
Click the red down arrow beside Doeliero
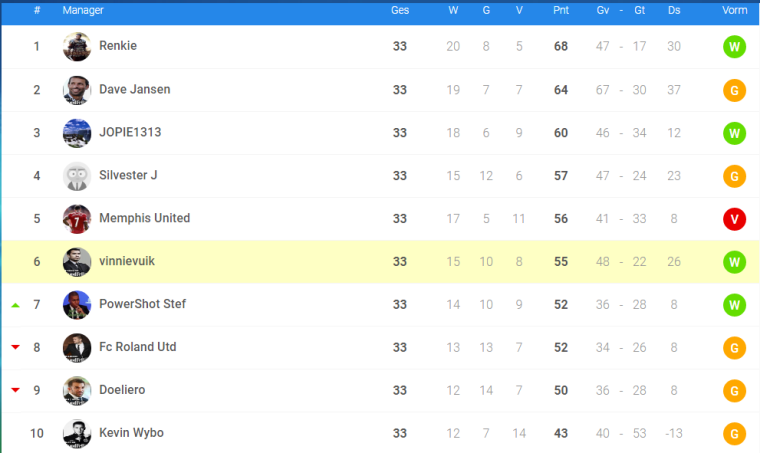coord(16,390)
